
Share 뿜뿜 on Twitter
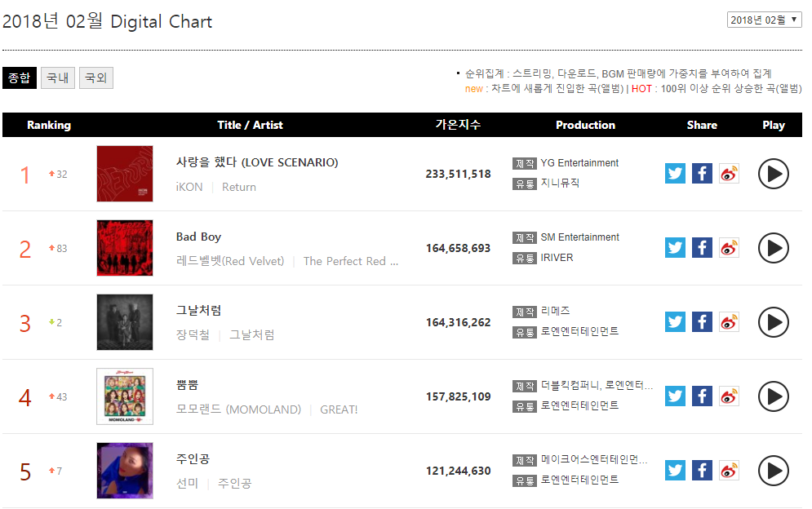[x=675, y=396]
